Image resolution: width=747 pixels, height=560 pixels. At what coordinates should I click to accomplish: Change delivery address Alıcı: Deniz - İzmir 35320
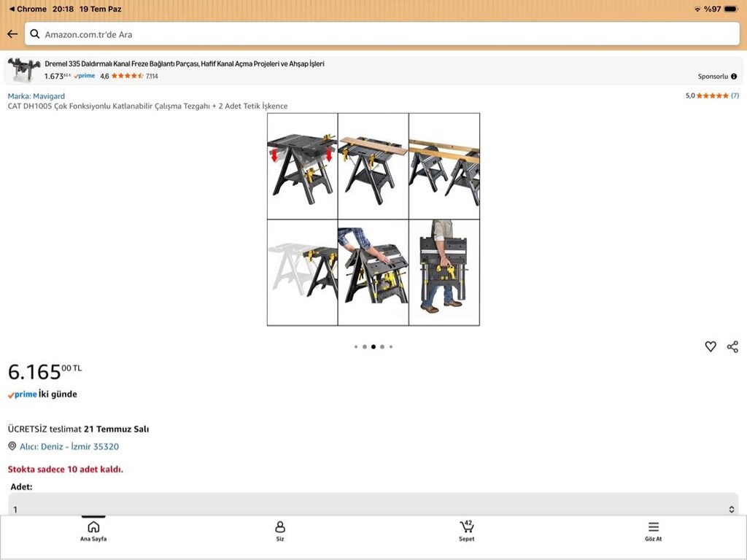tap(69, 447)
